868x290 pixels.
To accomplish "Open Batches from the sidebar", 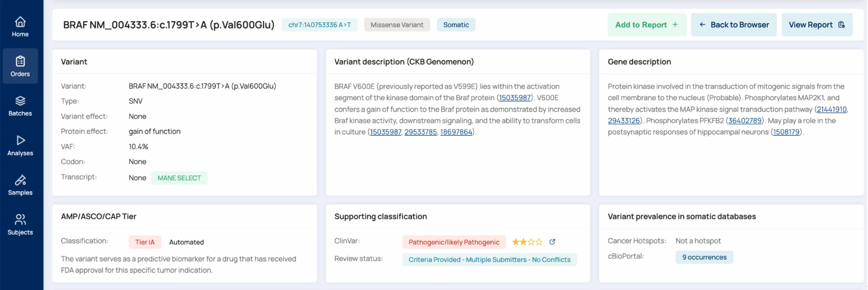I will click(20, 106).
